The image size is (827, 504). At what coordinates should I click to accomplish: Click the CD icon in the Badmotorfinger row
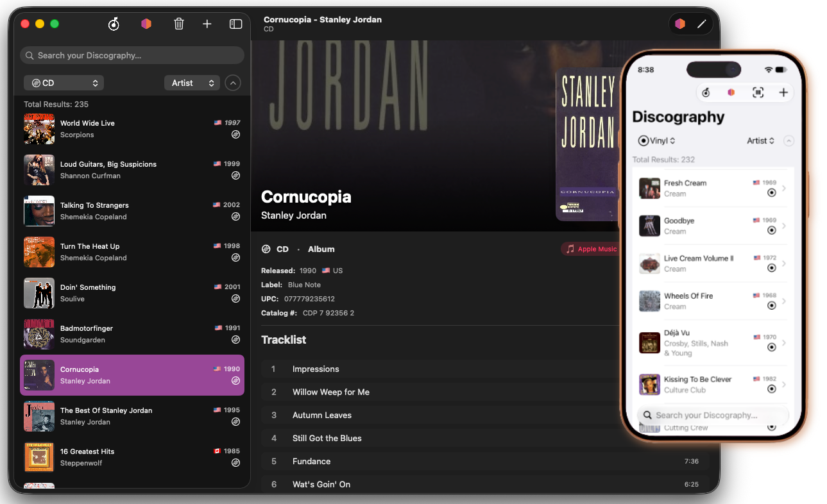[235, 340]
